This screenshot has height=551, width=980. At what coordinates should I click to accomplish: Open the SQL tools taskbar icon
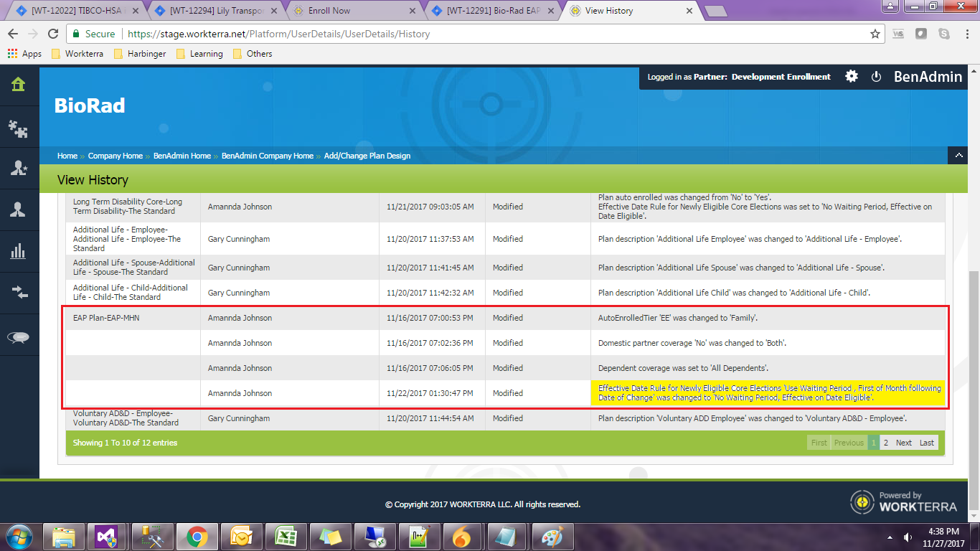coord(152,537)
